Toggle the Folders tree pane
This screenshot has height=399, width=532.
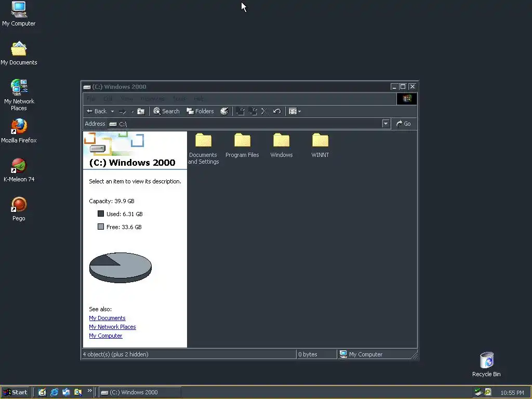coord(200,111)
